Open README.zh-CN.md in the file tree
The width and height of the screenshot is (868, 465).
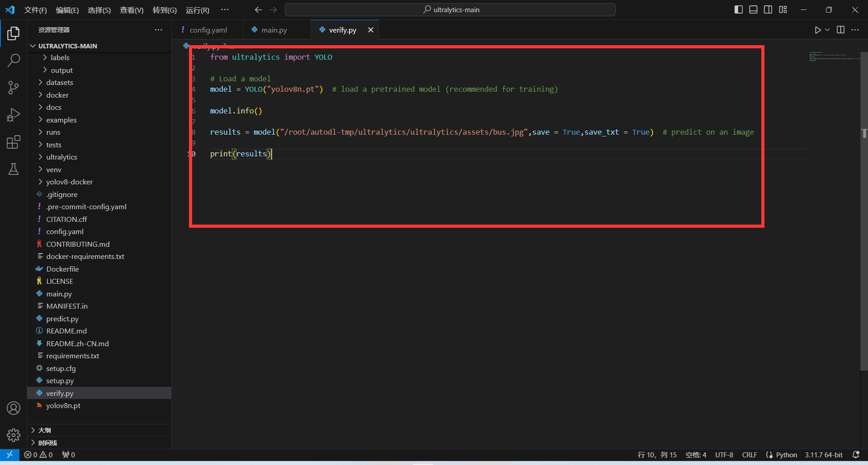[x=99, y=343]
